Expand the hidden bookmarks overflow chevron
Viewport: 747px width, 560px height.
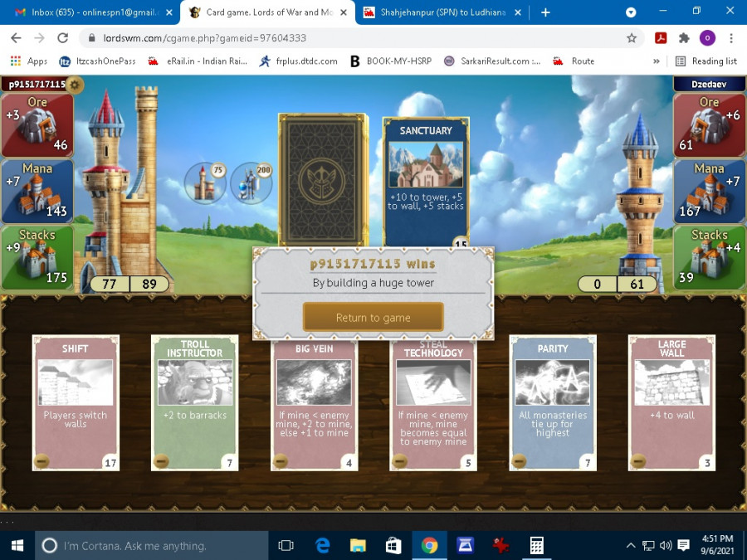657,61
